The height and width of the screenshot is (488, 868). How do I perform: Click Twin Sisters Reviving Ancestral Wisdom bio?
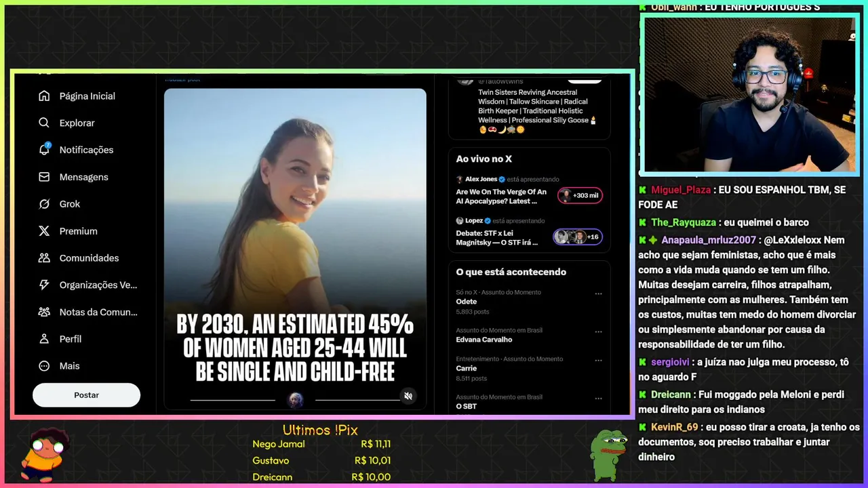[x=537, y=111]
